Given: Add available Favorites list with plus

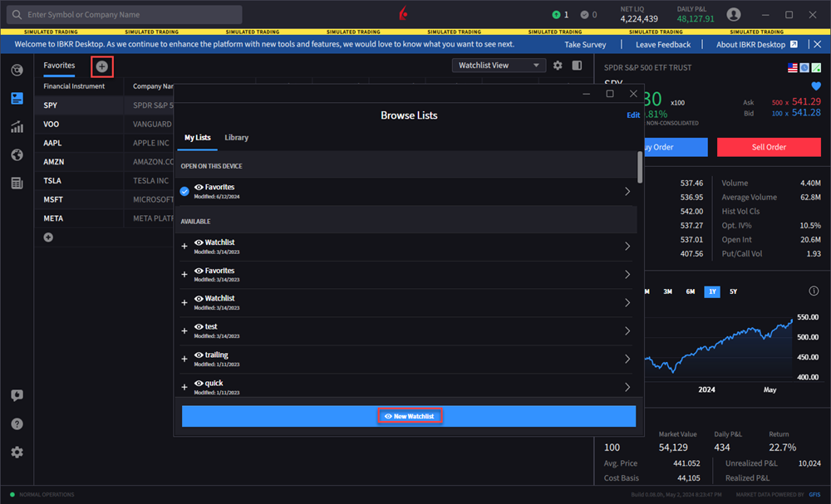Looking at the screenshot, I should (x=184, y=274).
